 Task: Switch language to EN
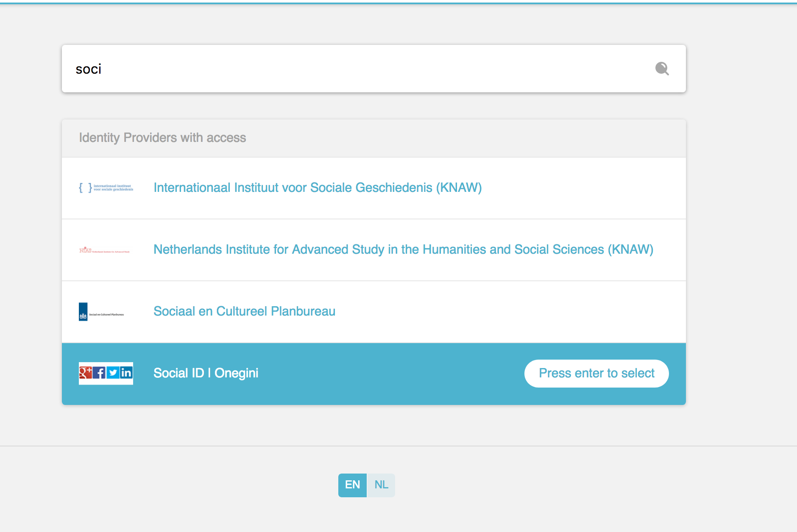pos(352,485)
